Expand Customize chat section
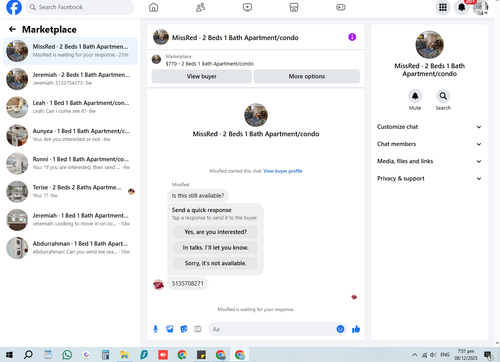The image size is (500, 362). click(429, 127)
